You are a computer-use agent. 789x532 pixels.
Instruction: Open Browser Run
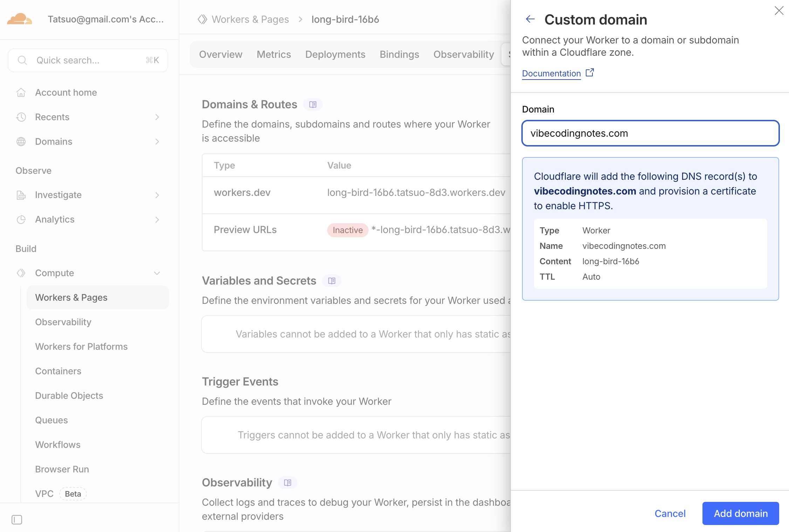(62, 469)
